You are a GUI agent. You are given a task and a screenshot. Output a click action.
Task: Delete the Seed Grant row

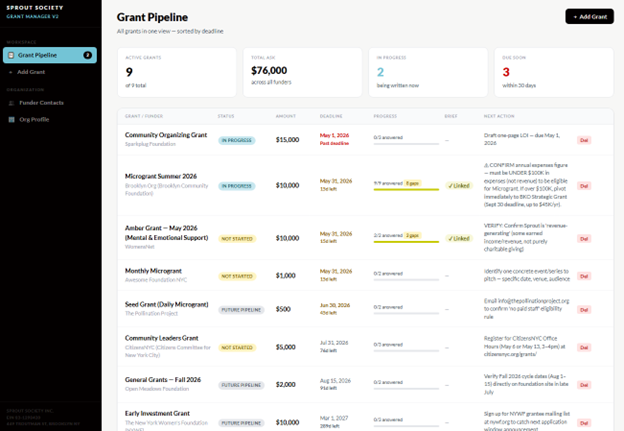[x=584, y=310]
